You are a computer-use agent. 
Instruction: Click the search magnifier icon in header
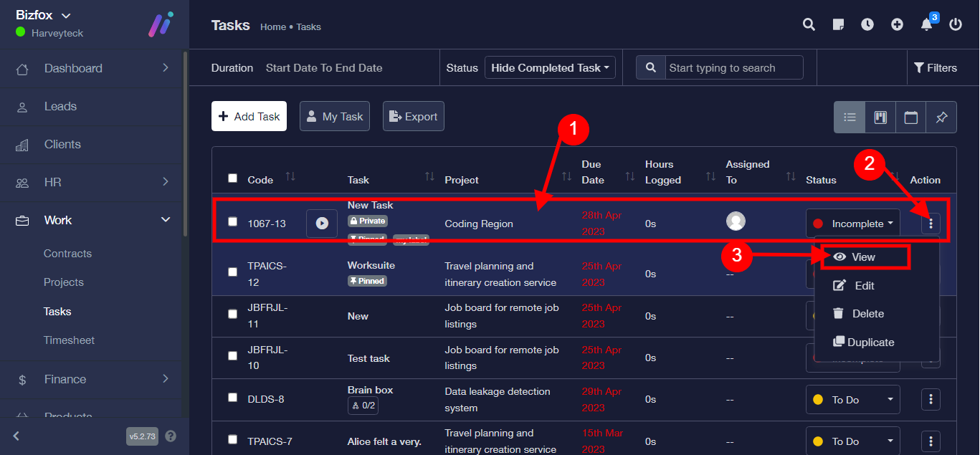[809, 24]
